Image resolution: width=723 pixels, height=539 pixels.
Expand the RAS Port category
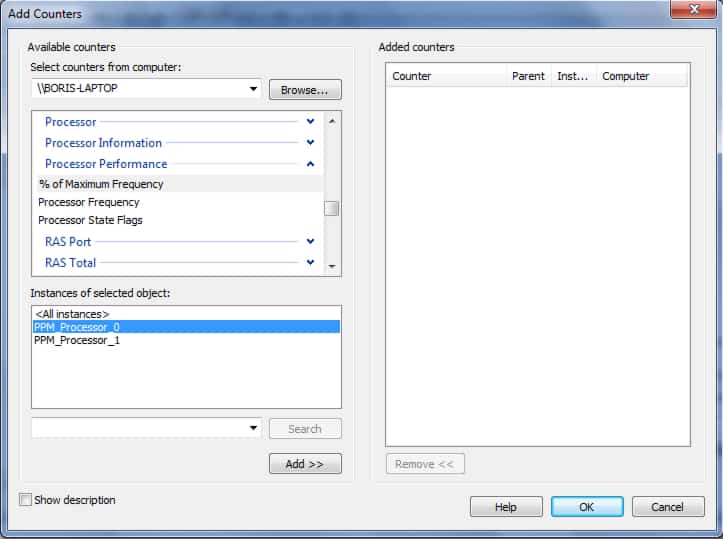pos(310,242)
